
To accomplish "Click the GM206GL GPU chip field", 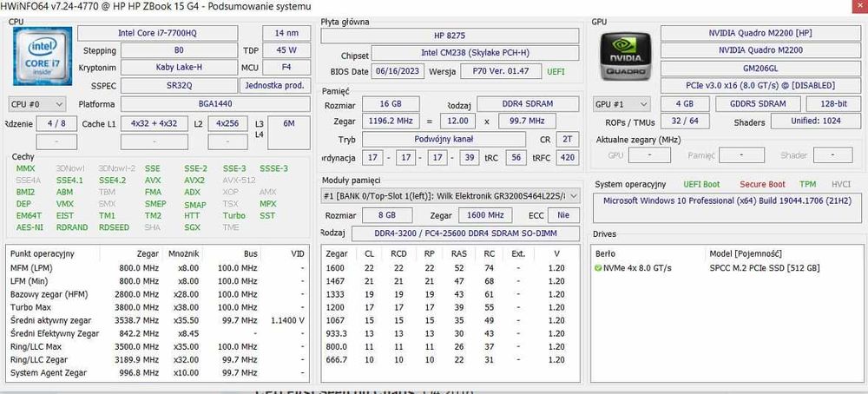I will [760, 68].
